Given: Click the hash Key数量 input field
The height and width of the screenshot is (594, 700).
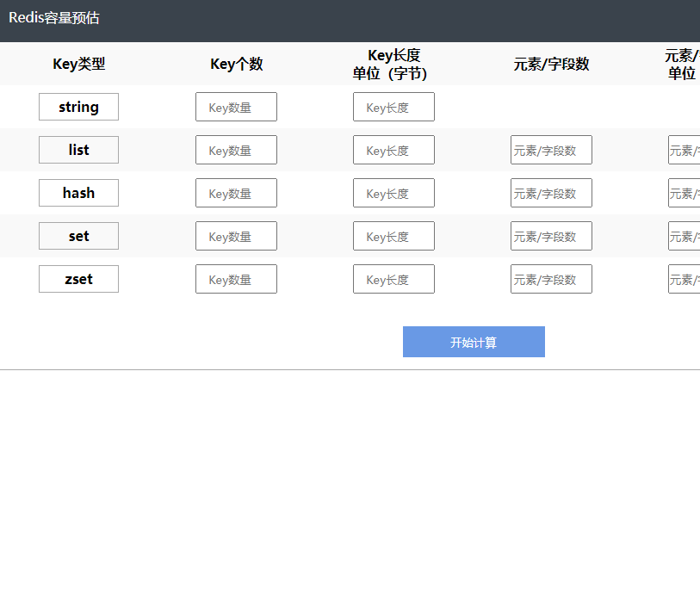Looking at the screenshot, I should pyautogui.click(x=236, y=193).
